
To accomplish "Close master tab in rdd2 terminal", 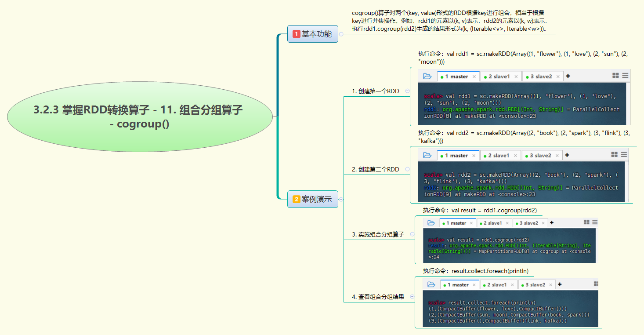I will (474, 156).
